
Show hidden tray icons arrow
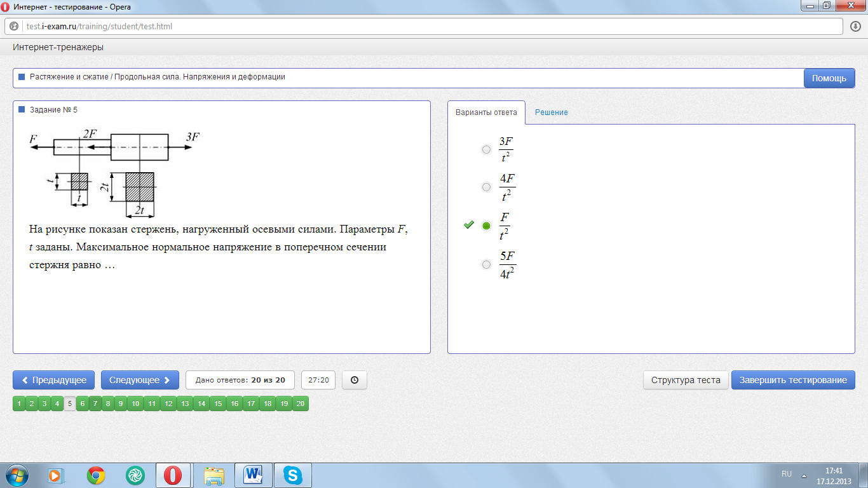click(804, 475)
